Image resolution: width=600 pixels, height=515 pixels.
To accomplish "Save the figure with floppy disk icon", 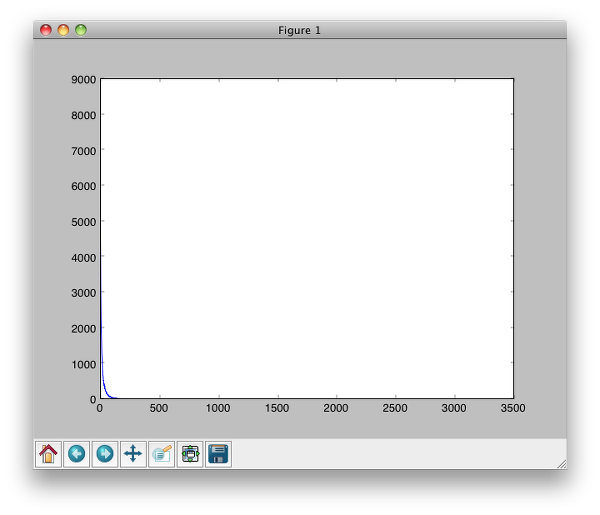I will 218,454.
